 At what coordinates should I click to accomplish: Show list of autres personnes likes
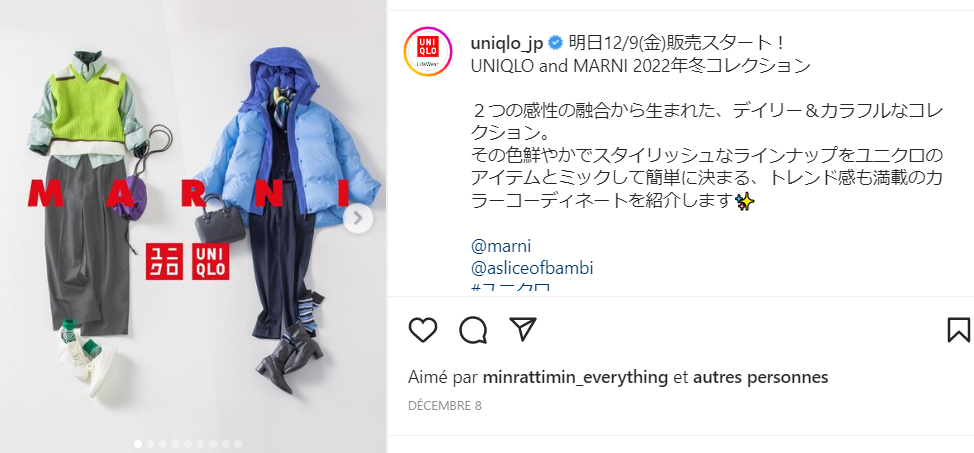(760, 377)
